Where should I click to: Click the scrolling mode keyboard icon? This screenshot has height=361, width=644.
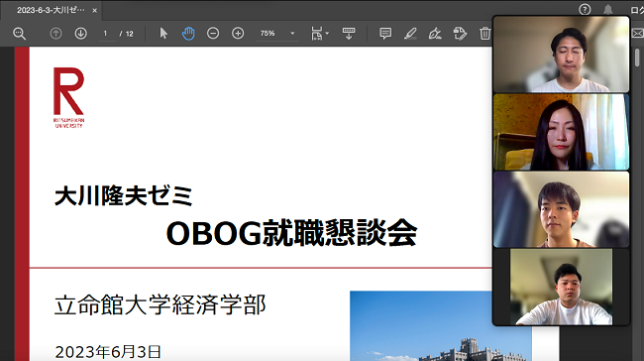coord(349,34)
